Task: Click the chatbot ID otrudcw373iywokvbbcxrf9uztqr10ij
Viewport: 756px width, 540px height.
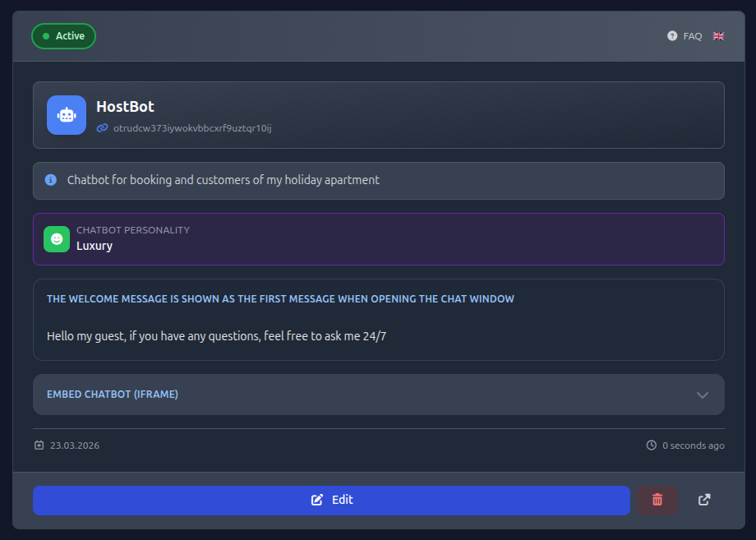Action: (x=192, y=128)
